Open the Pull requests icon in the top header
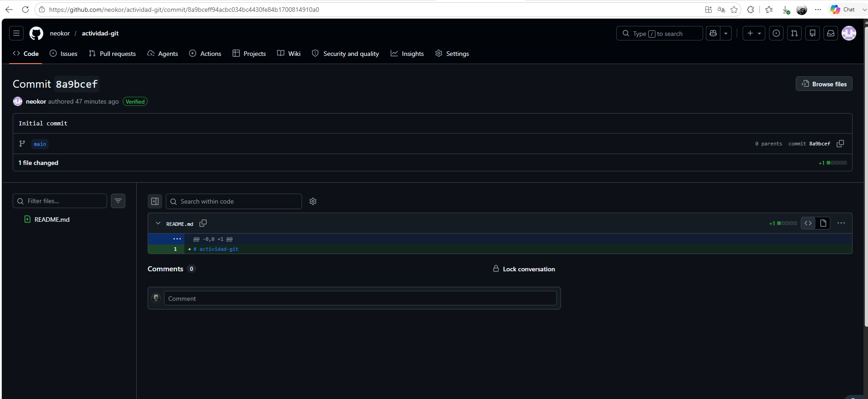The width and height of the screenshot is (868, 399). coord(794,33)
